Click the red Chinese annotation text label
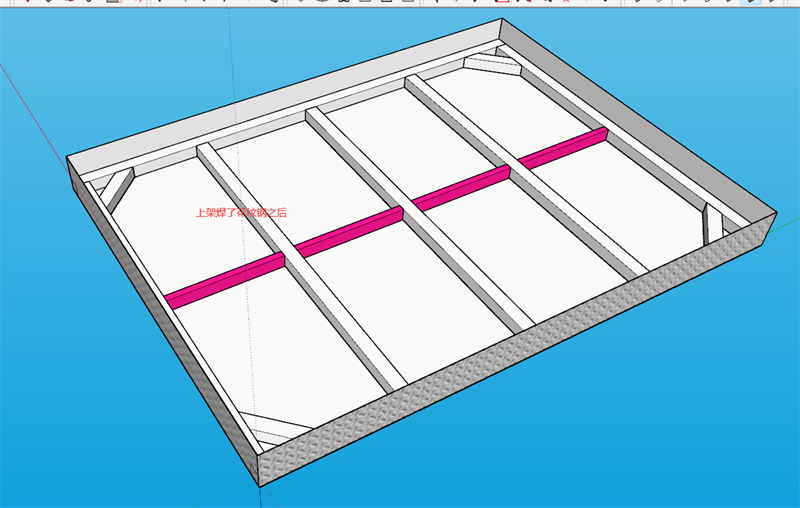The image size is (800, 508). coord(241,212)
